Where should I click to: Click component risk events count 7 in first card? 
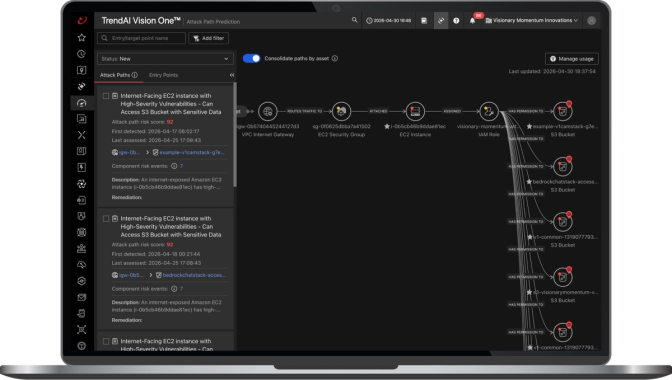click(x=181, y=166)
